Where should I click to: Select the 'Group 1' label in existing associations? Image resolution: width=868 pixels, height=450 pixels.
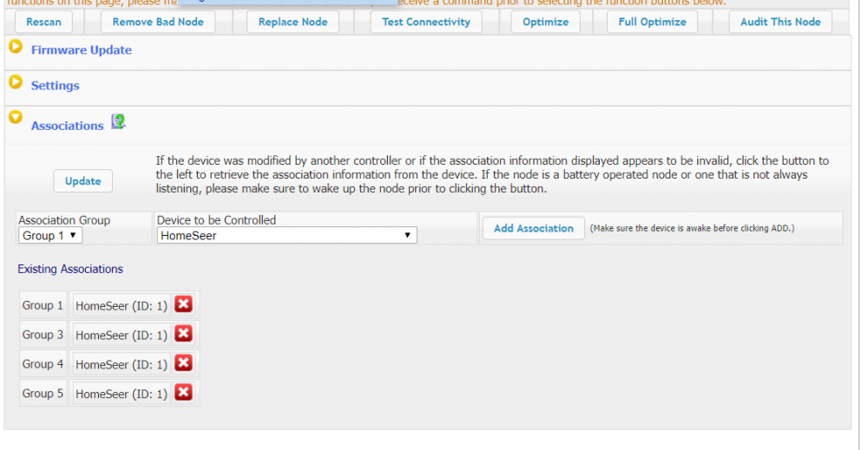click(x=43, y=305)
